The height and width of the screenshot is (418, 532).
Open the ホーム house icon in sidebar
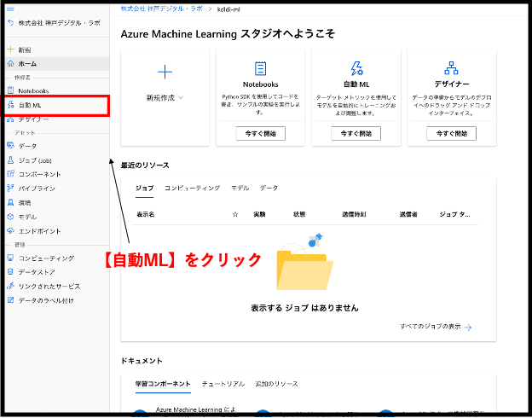coord(11,63)
